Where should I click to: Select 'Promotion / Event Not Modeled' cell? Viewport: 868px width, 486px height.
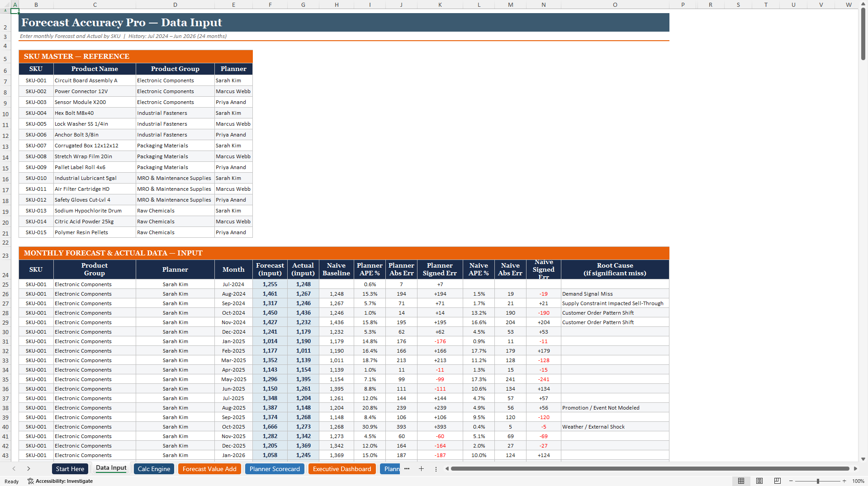click(615, 408)
